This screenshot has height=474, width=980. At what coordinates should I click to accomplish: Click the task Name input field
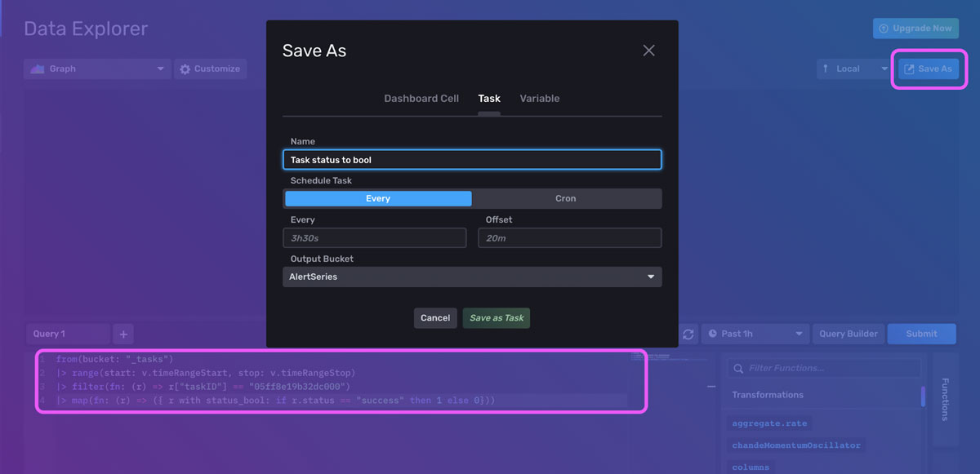[x=472, y=159]
